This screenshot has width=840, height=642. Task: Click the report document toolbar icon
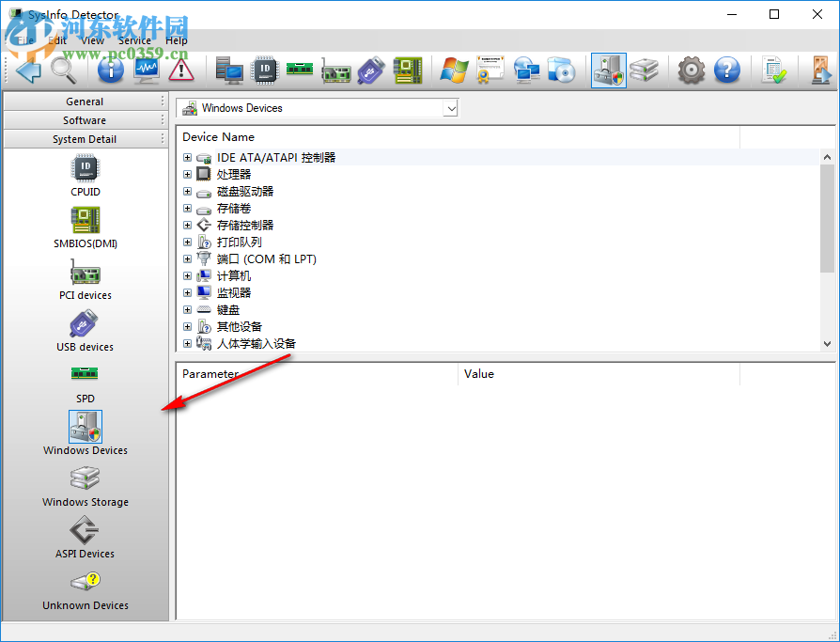point(773,70)
